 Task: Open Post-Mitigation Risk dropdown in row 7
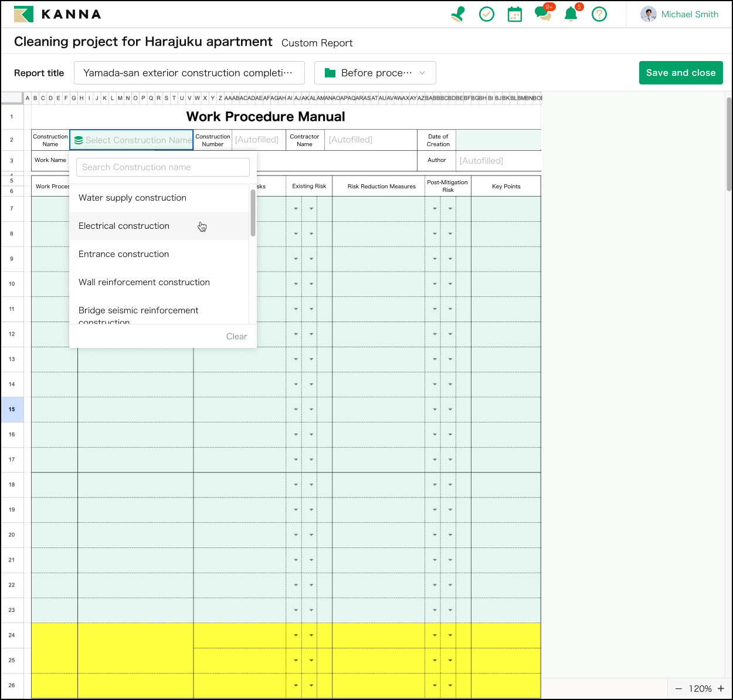[x=435, y=209]
